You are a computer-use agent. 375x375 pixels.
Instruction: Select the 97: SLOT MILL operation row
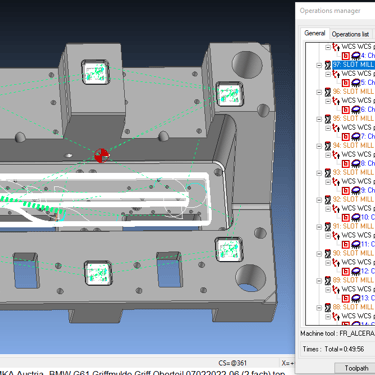(354, 65)
